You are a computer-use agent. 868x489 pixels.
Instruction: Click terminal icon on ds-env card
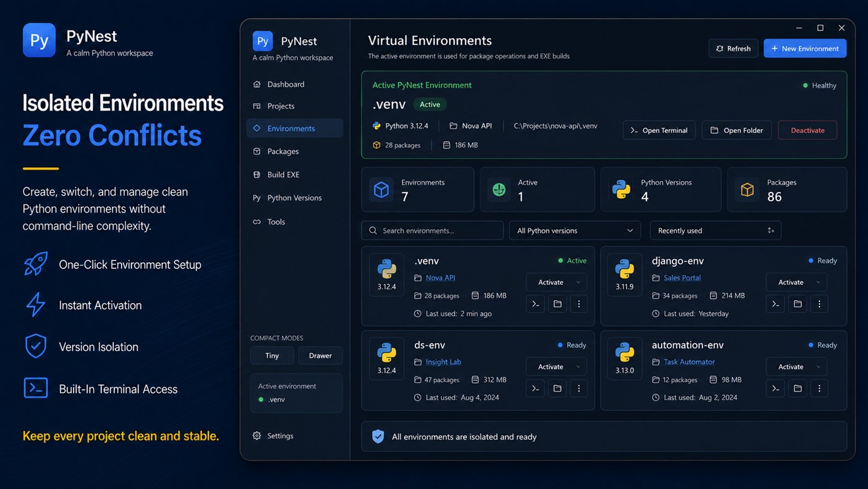[535, 388]
